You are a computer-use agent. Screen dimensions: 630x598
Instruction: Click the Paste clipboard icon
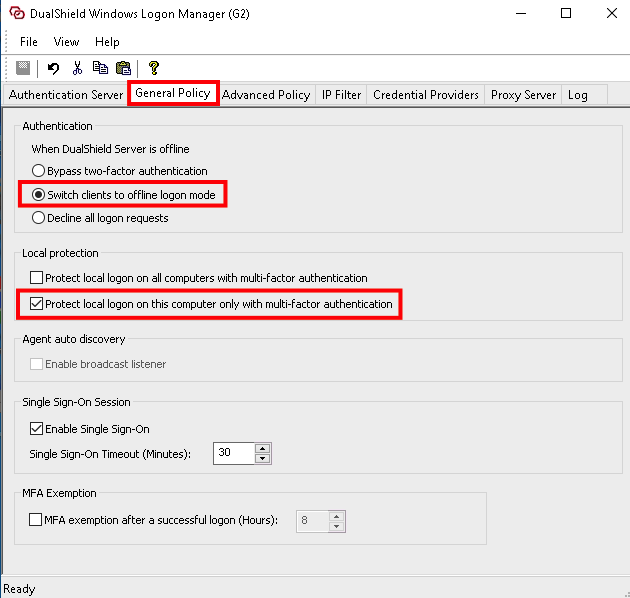[x=123, y=68]
